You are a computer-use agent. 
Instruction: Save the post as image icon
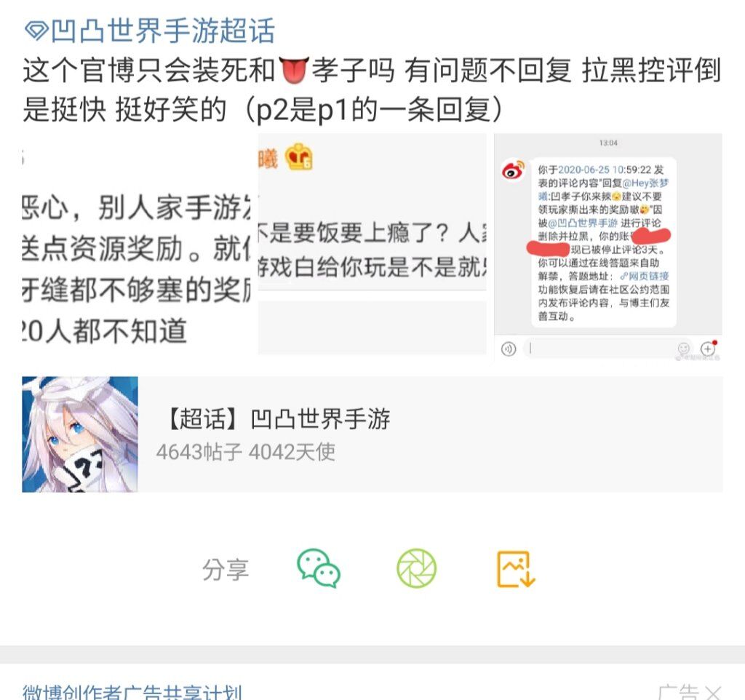coord(516,569)
